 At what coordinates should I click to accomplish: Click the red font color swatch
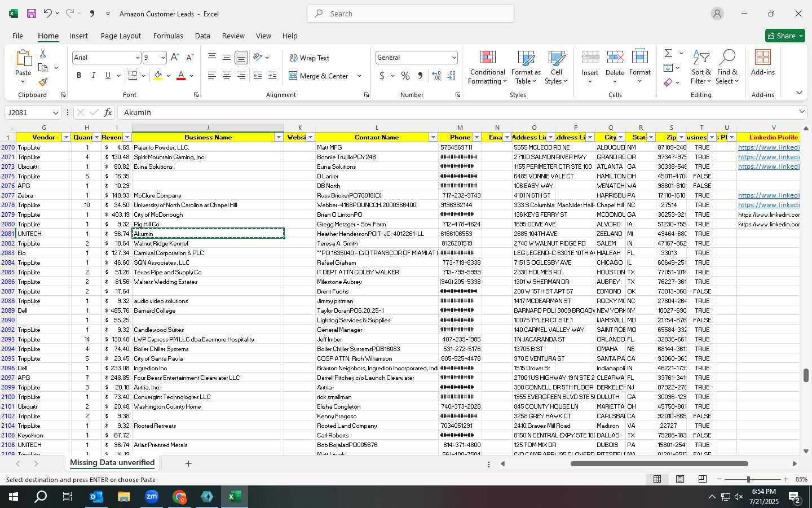(x=181, y=76)
